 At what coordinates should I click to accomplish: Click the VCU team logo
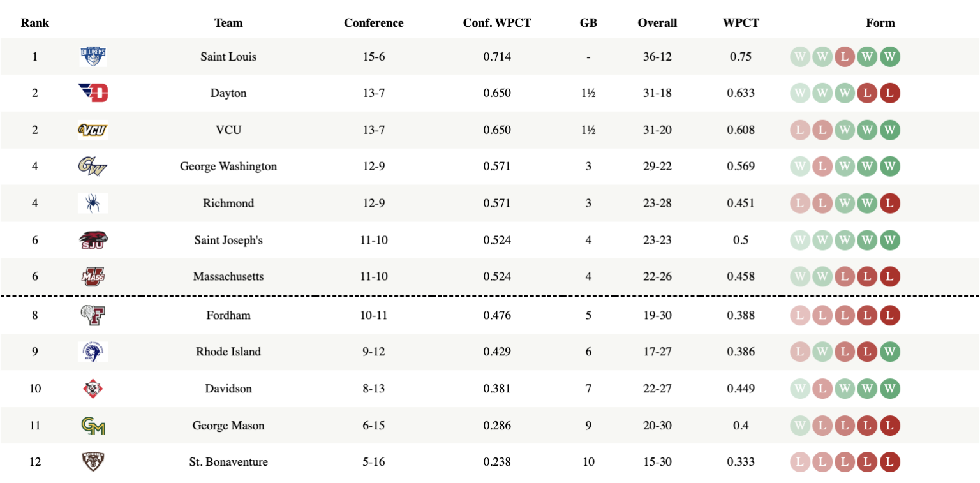(x=93, y=130)
